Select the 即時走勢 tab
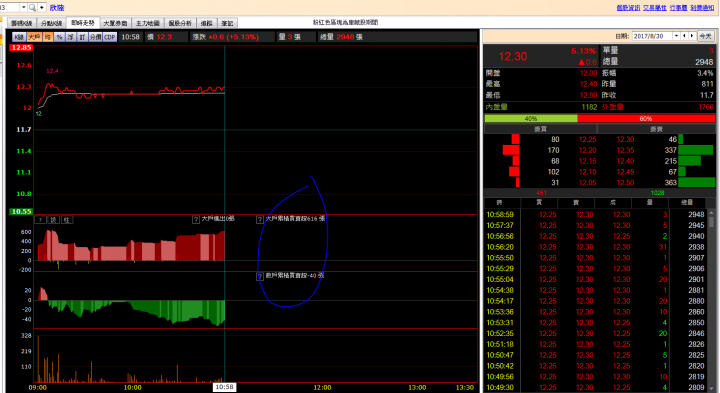This screenshot has height=393, width=720. coord(83,22)
